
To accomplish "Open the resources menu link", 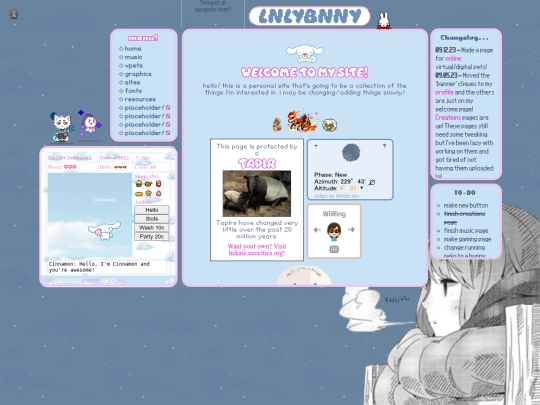I will pyautogui.click(x=140, y=99).
